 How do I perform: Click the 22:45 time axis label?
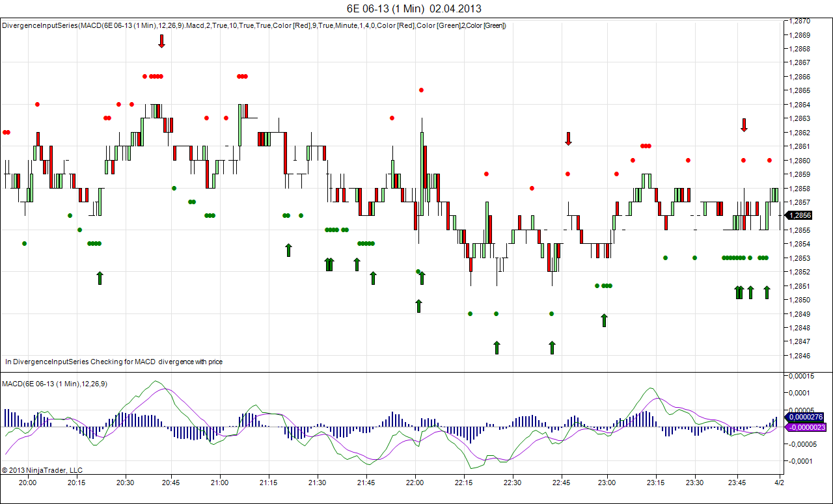tap(561, 483)
